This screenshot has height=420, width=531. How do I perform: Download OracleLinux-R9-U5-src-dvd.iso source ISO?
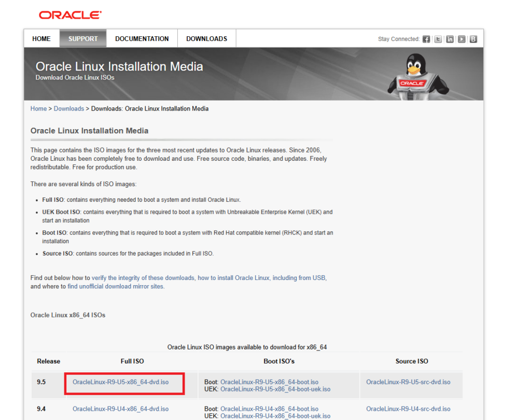click(x=408, y=382)
